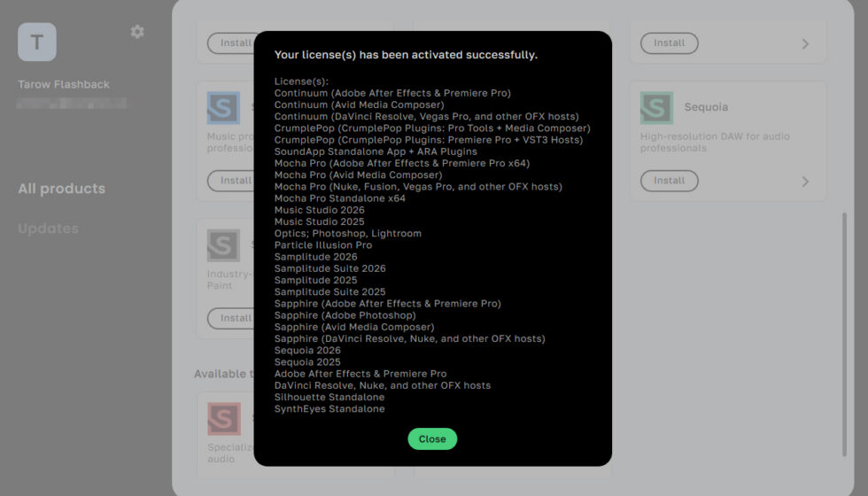
Task: Expand Sequoia details with the chevron
Action: tap(805, 182)
